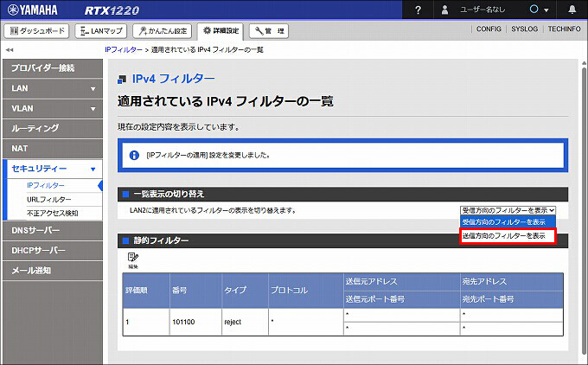The width and height of the screenshot is (588, 365).
Task: Click the 番号 column header
Action: point(195,291)
